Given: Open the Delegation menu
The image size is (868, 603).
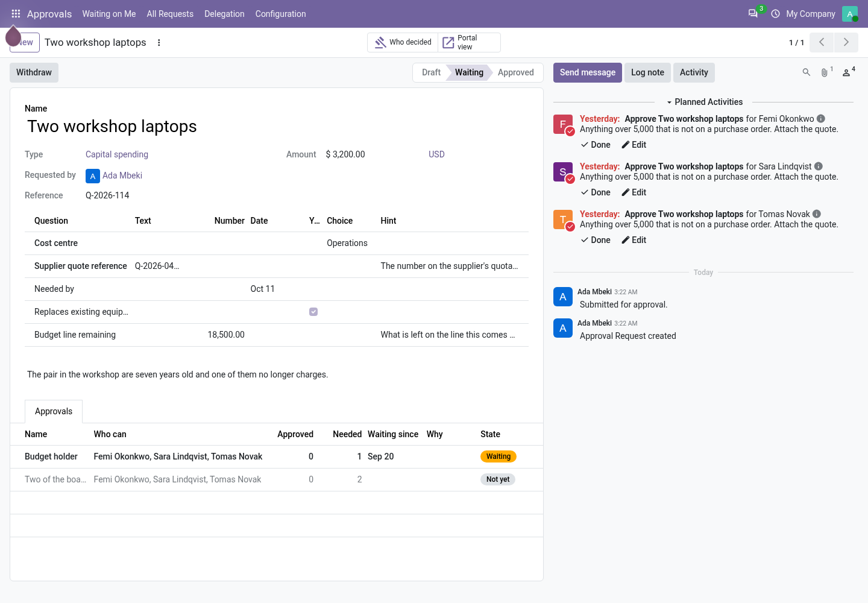Looking at the screenshot, I should 224,14.
